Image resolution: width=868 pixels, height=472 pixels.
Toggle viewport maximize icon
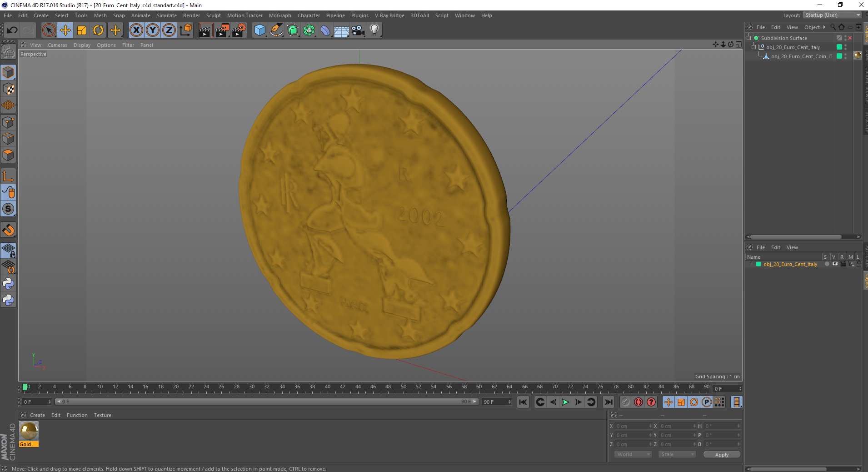pyautogui.click(x=738, y=45)
